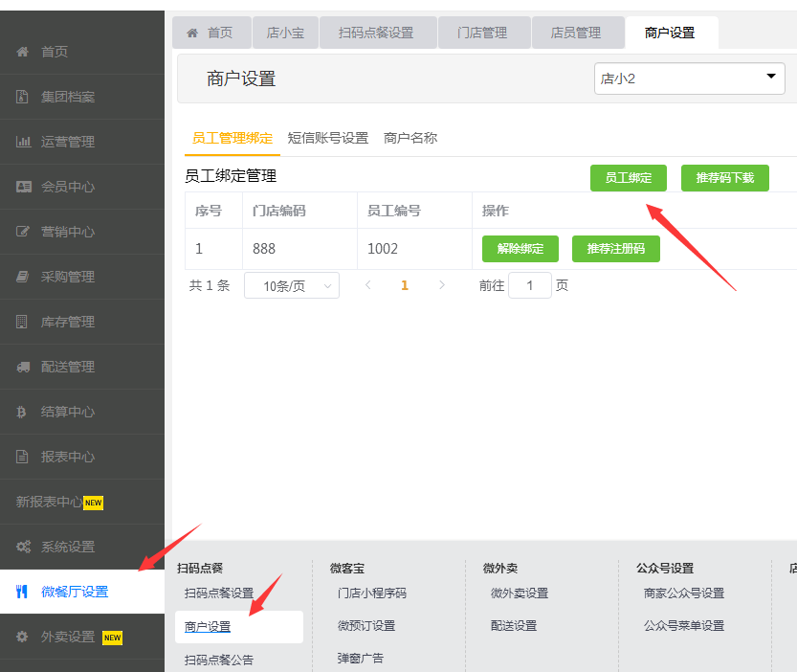Open the 商家公众号设置 link
Screen dimensions: 797x672
(684, 594)
